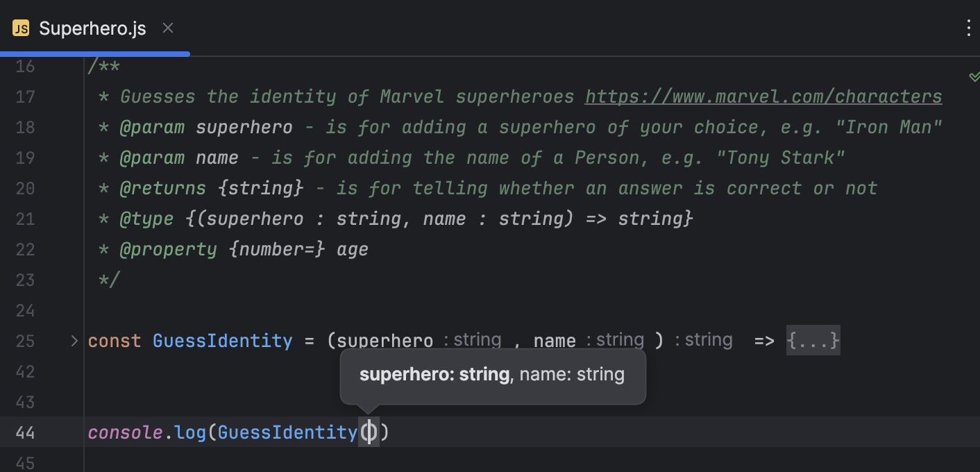Place the caret inside the console.log parentheses
Image resolution: width=980 pixels, height=472 pixels.
[370, 432]
